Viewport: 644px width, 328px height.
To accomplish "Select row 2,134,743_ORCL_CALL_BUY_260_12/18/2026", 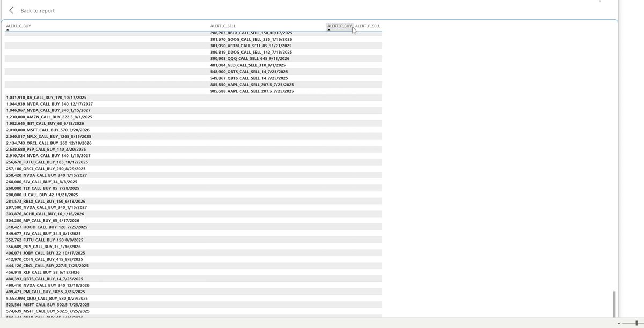I will [x=193, y=143].
